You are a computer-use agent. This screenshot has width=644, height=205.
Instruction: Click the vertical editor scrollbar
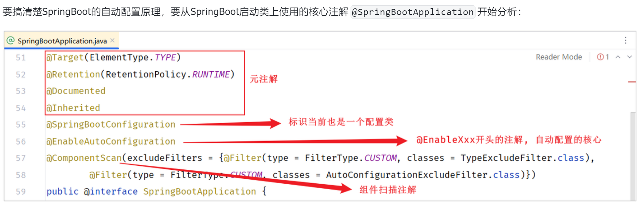[x=633, y=156]
